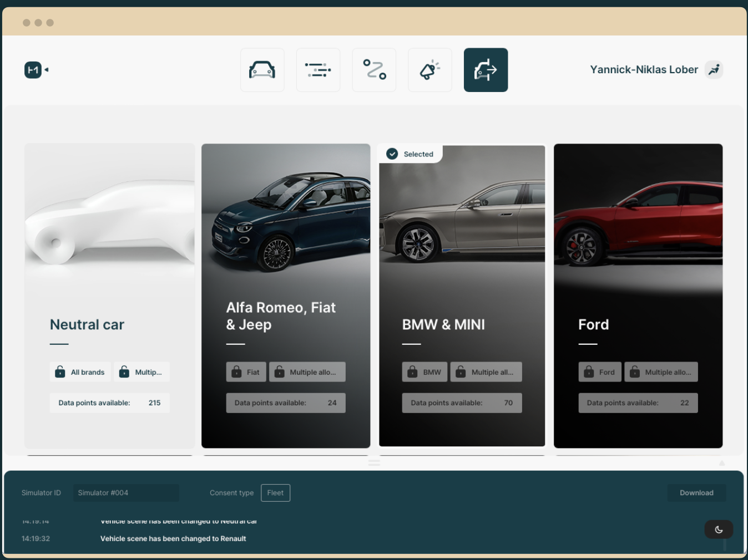Click the Fleet consent type tag

pos(275,493)
